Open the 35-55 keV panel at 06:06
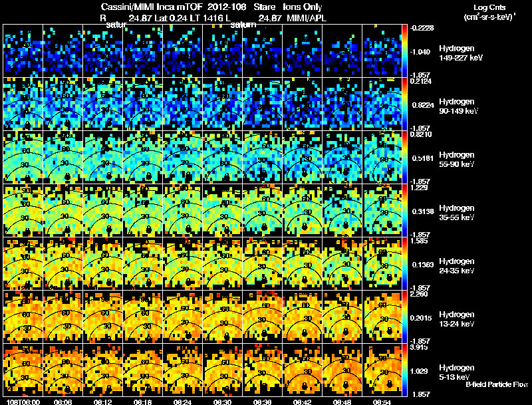 [63, 210]
